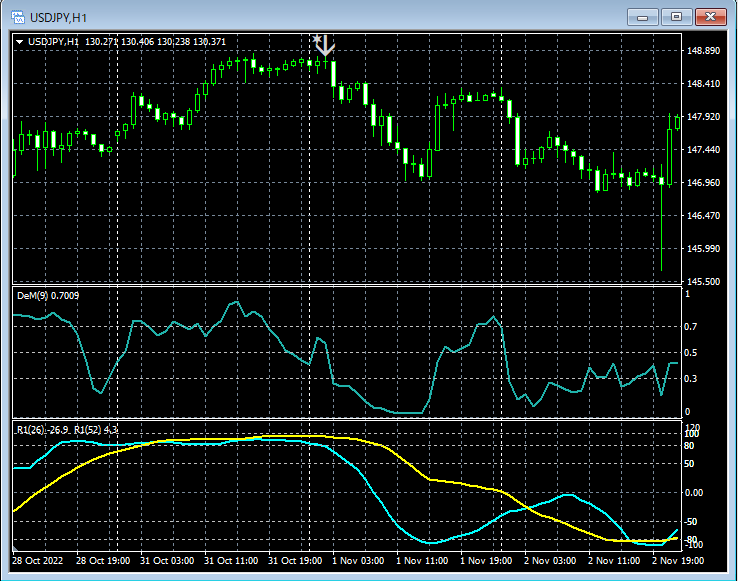Click the 2 Nov 19:00 time label
This screenshot has width=739, height=581.
(677, 560)
